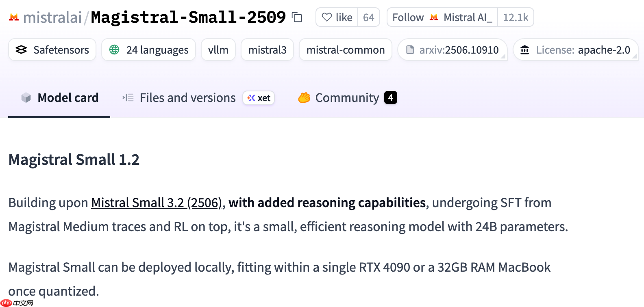Click the document icon on the arxiv tag
The width and height of the screenshot is (644, 307).
tap(410, 50)
